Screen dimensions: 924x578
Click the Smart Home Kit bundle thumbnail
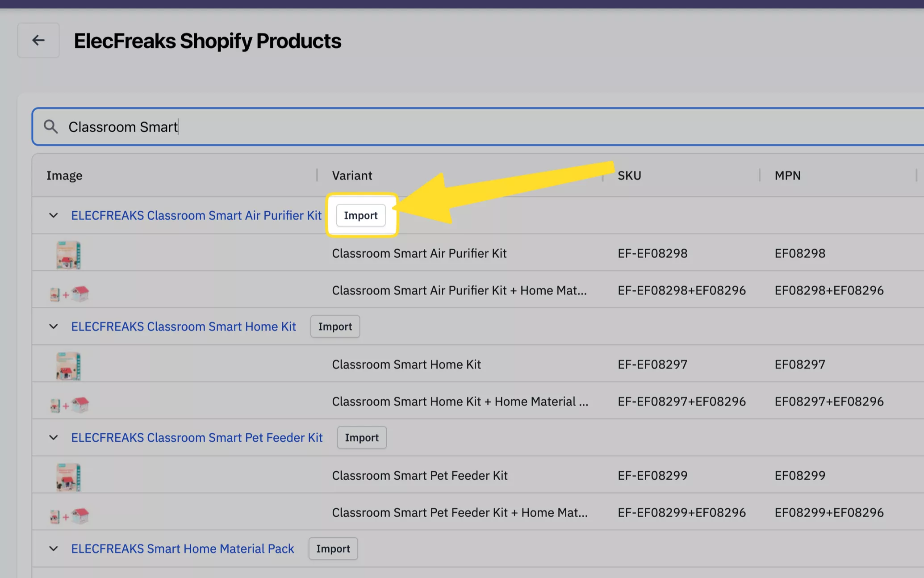pos(69,405)
